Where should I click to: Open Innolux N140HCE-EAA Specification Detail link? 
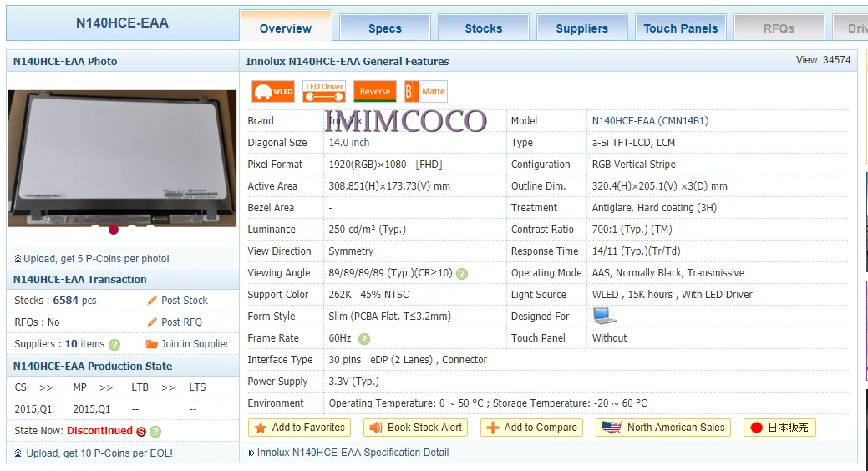coord(353,452)
